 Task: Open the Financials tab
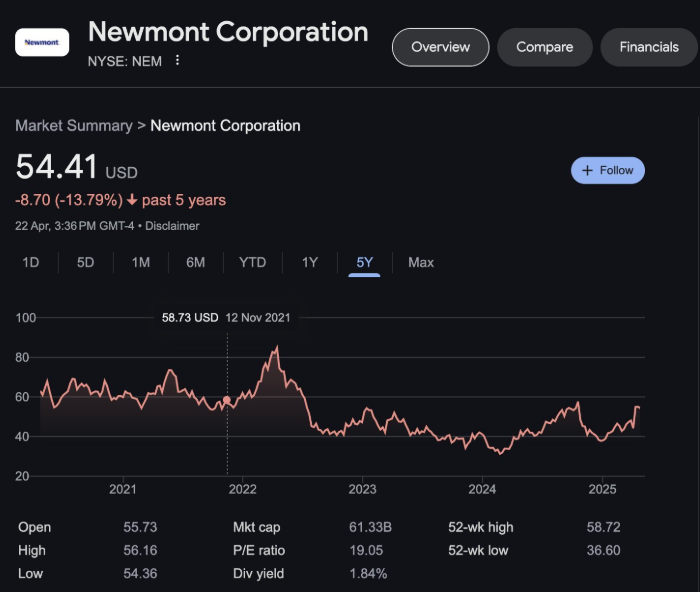tap(649, 47)
